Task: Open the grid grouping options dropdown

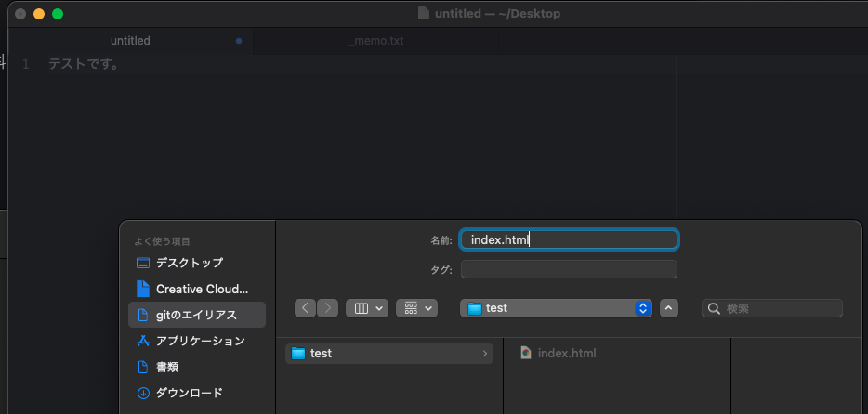Action: [416, 308]
